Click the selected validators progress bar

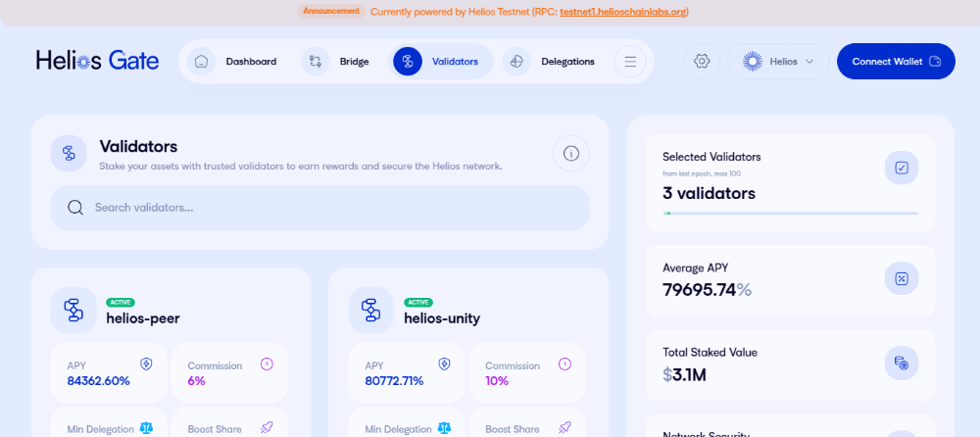point(791,214)
